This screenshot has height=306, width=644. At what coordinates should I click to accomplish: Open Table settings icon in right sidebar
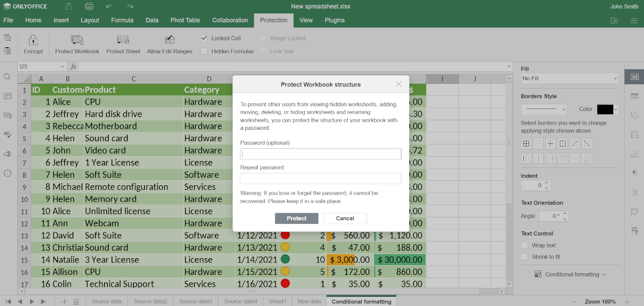634,96
